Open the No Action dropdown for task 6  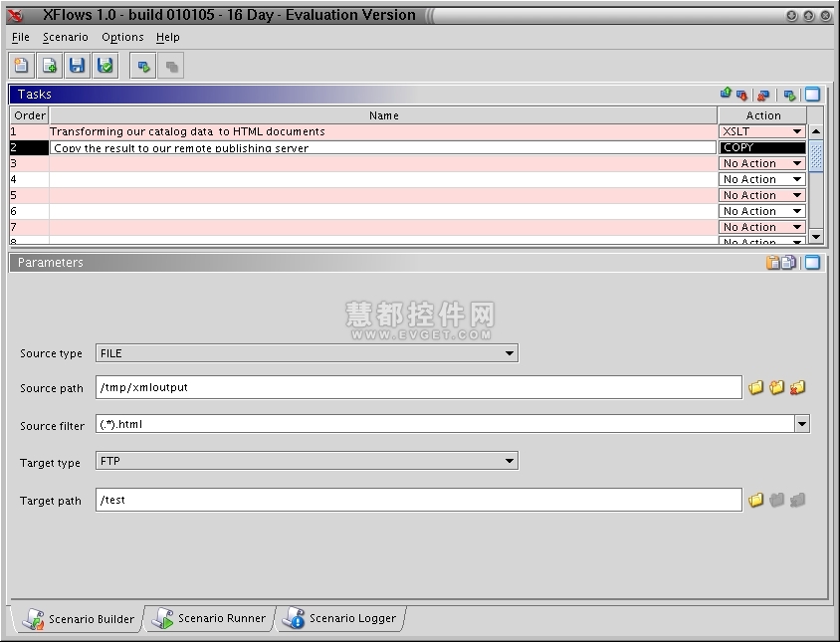(x=762, y=211)
